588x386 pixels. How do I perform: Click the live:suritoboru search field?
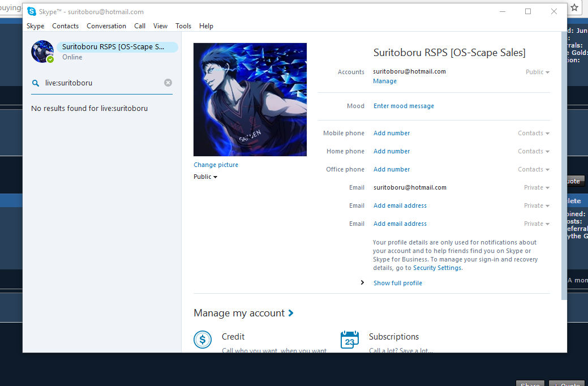(x=102, y=83)
